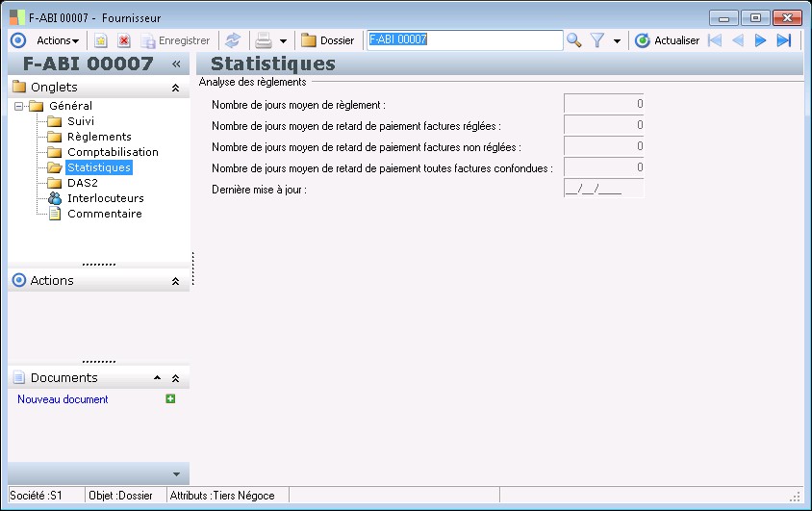The width and height of the screenshot is (812, 511).
Task: Click the retard factures réglées value field
Action: (604, 125)
